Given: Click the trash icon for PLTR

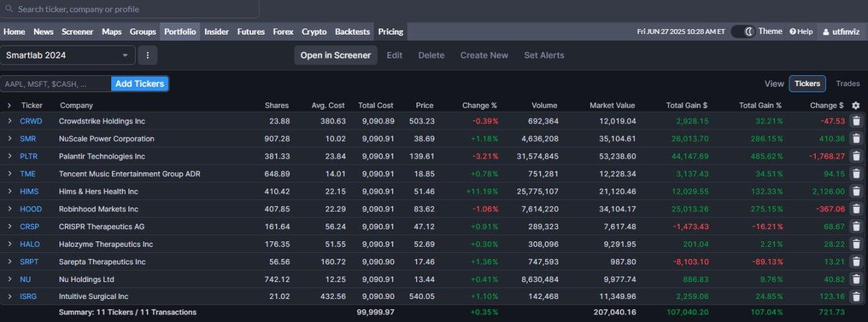Looking at the screenshot, I should tap(856, 156).
